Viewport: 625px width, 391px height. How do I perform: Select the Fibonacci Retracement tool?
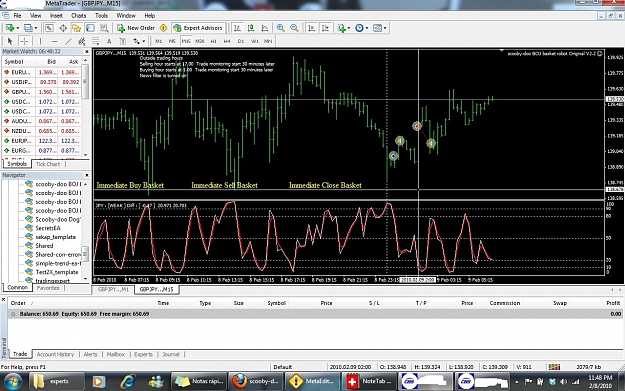point(95,41)
